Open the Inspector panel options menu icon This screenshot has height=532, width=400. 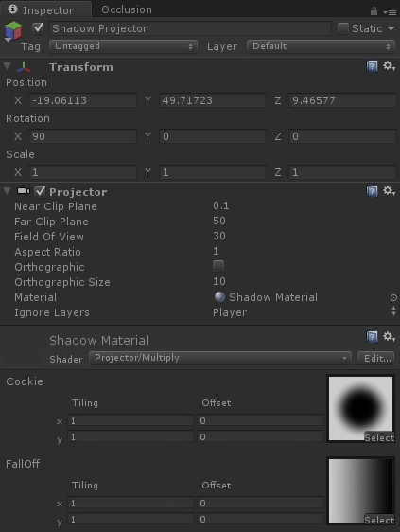pyautogui.click(x=390, y=12)
